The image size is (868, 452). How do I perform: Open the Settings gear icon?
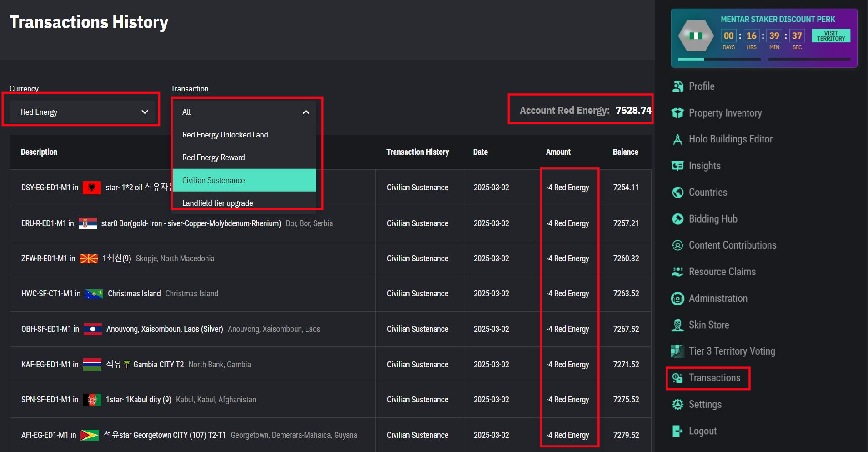pos(677,404)
